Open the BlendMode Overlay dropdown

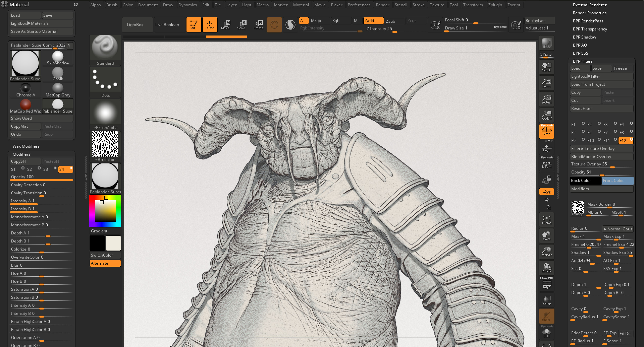click(602, 157)
